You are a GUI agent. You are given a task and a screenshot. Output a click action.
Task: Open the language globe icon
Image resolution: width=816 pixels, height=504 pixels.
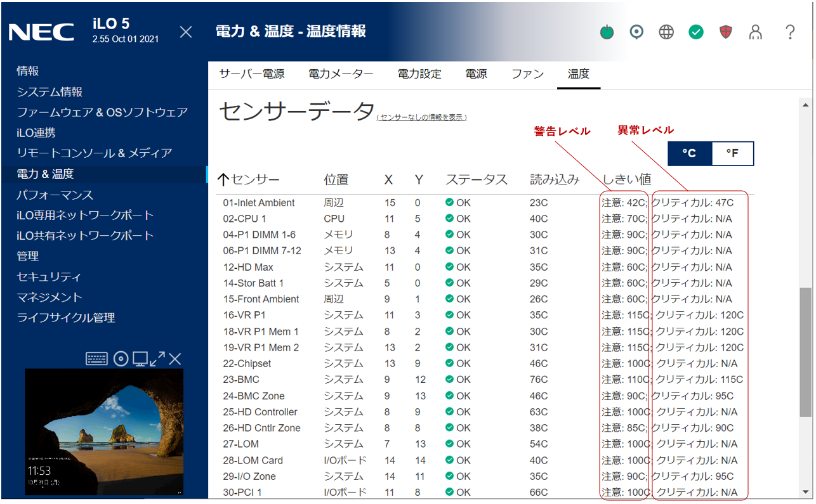tap(666, 32)
